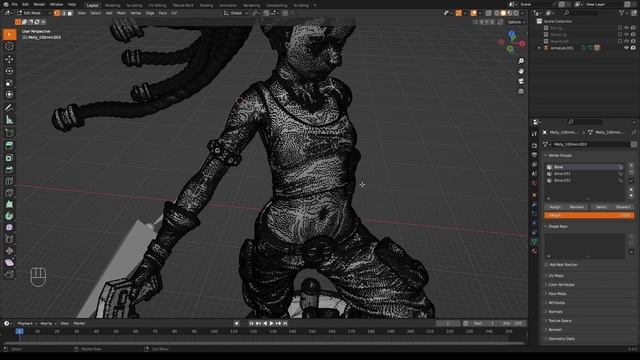
Task: Click the viewport zoom magnifier icon
Action: pyautogui.click(x=521, y=61)
